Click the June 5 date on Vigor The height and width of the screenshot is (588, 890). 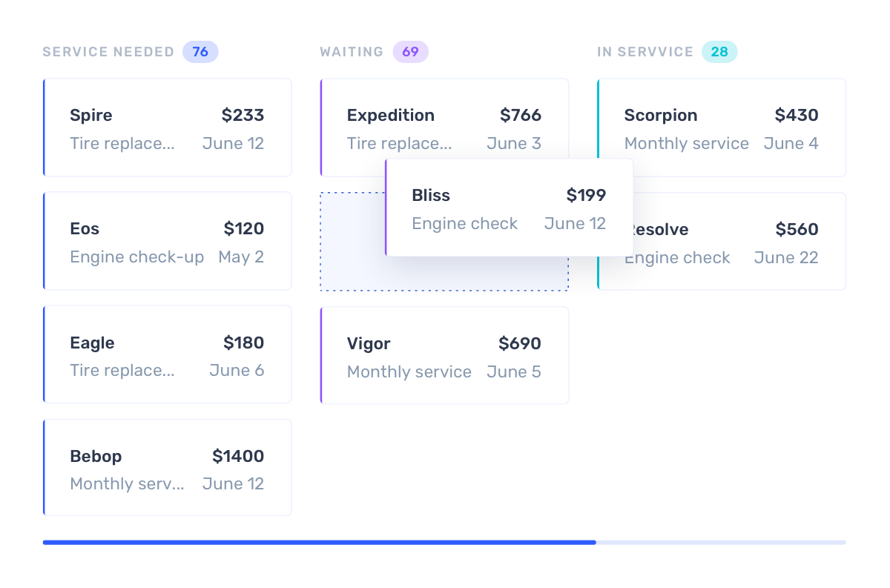point(513,371)
